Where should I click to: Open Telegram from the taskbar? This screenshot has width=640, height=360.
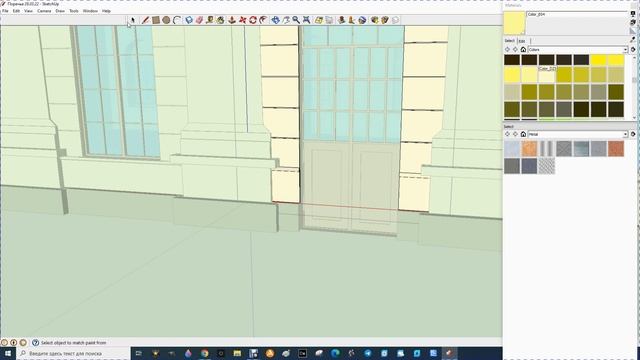pos(368,353)
